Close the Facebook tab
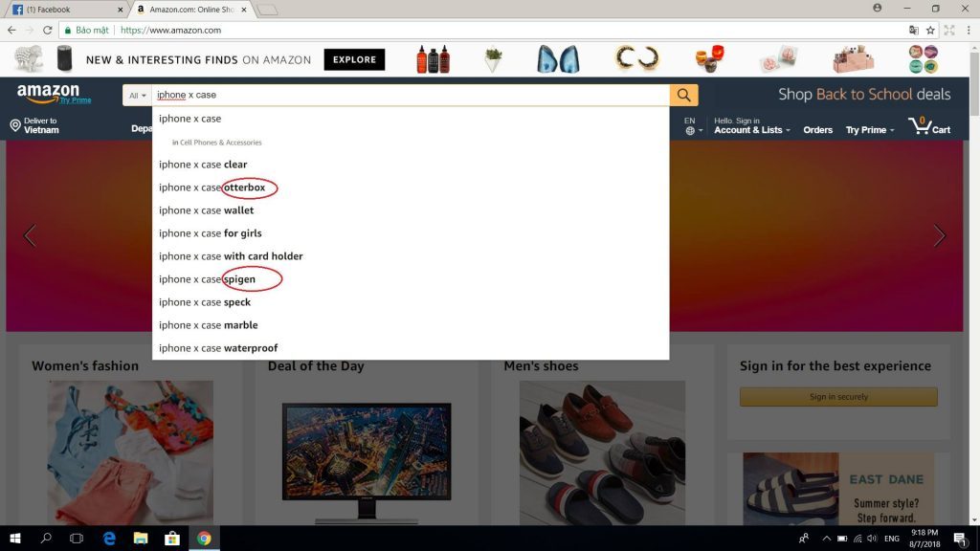Image resolution: width=980 pixels, height=551 pixels. (x=120, y=10)
